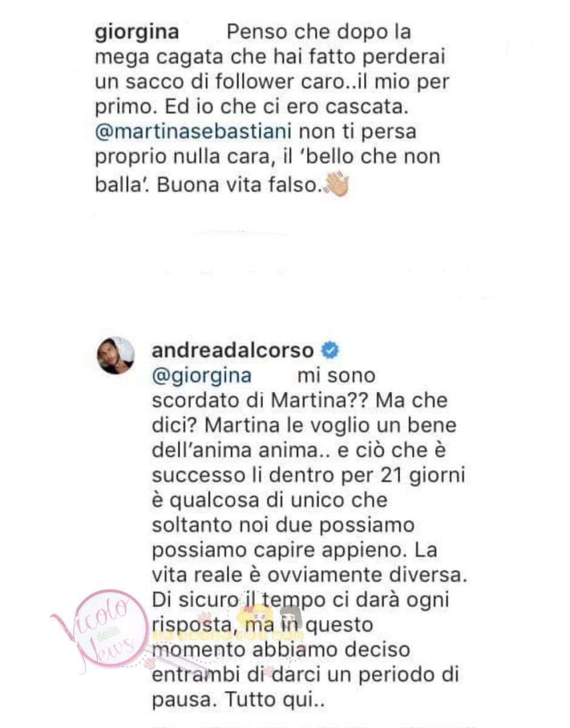Open the andreadalcorso username link

(x=233, y=351)
